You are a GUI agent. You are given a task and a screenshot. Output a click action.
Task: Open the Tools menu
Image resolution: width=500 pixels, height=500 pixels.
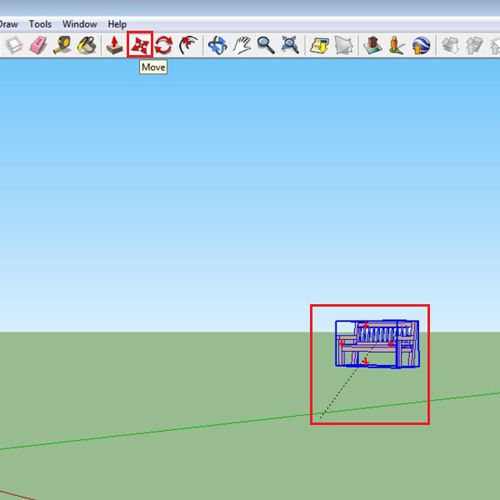(40, 24)
